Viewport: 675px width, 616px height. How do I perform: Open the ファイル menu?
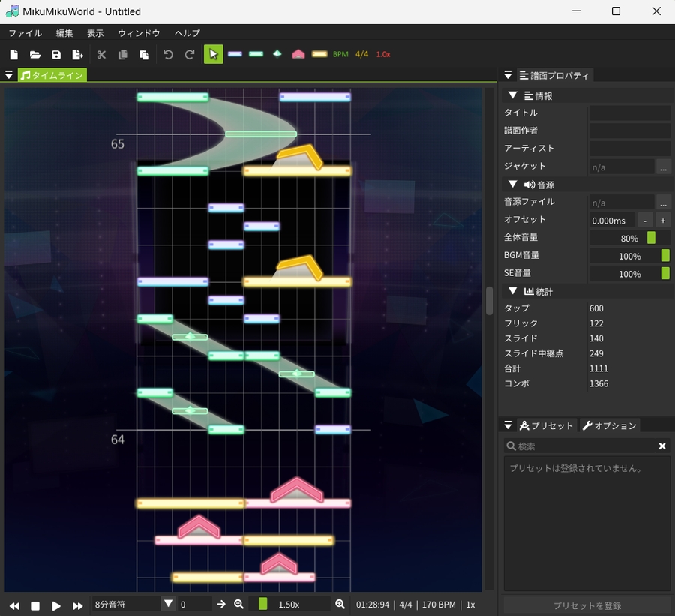(25, 33)
